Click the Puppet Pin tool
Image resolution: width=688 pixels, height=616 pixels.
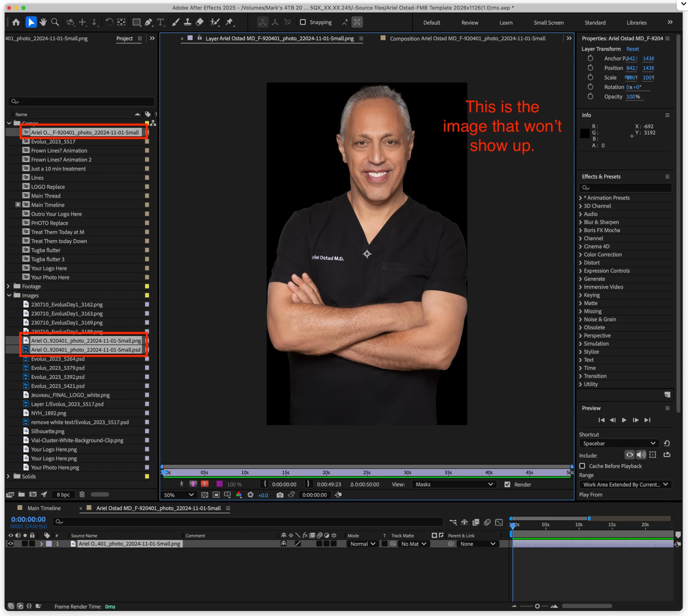[x=230, y=22]
